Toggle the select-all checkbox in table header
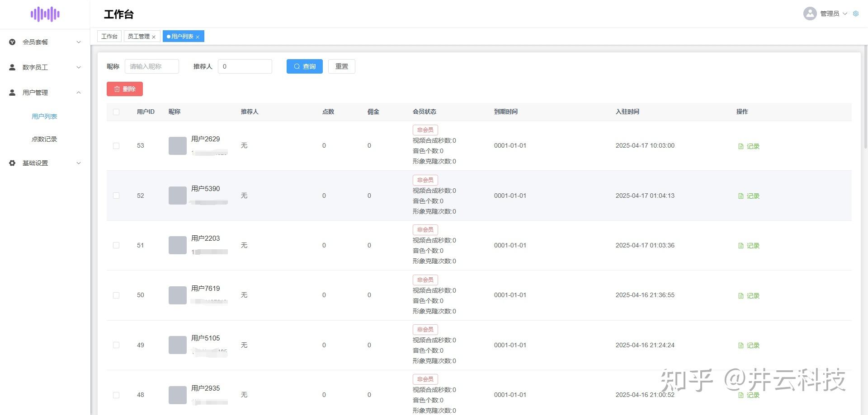868x415 pixels. tap(116, 112)
